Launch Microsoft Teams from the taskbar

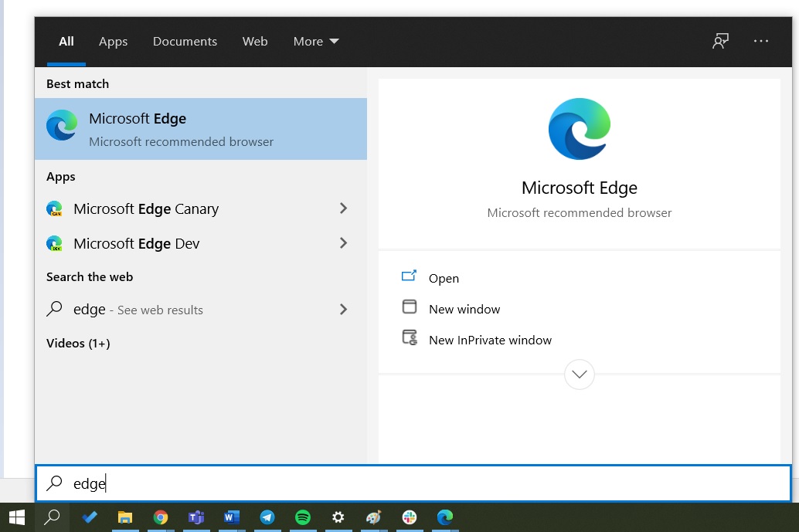pyautogui.click(x=196, y=517)
